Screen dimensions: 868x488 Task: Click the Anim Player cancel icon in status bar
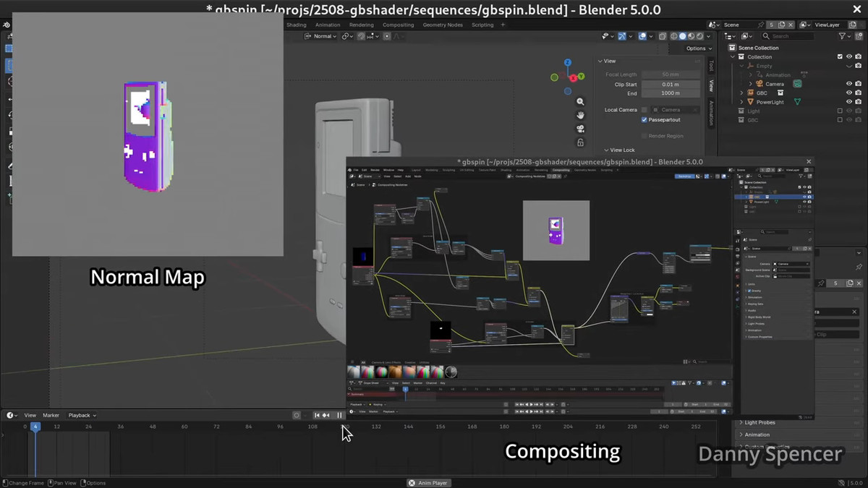coord(412,483)
